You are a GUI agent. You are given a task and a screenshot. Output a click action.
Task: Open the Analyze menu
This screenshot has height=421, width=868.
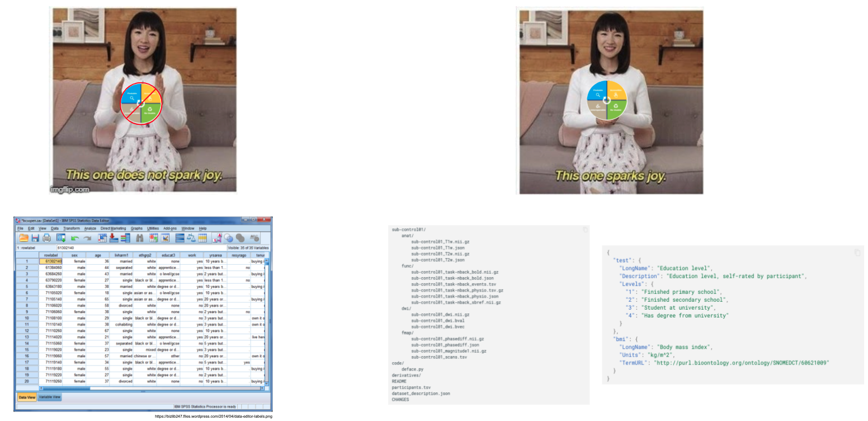[x=90, y=228]
